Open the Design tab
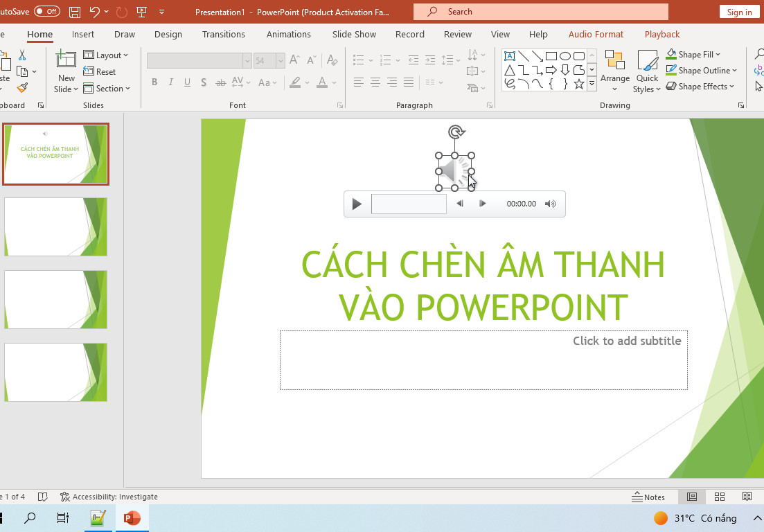The width and height of the screenshot is (764, 532). pyautogui.click(x=168, y=34)
